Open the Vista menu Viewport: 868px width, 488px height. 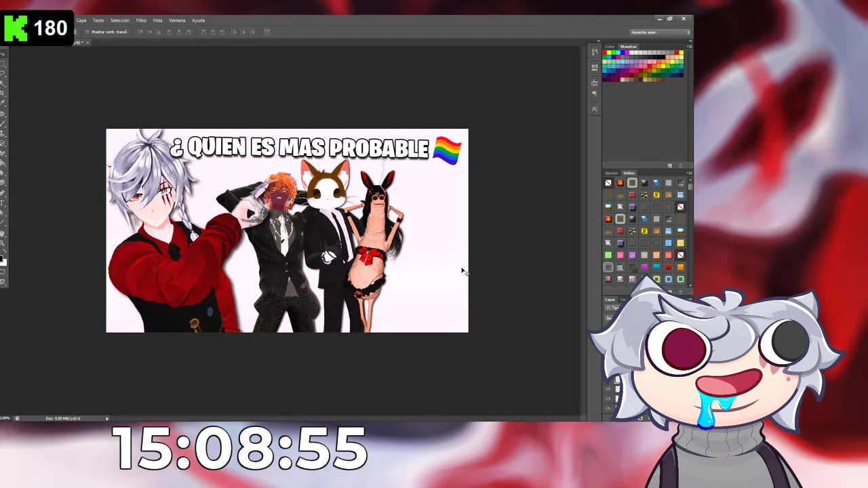pos(157,20)
